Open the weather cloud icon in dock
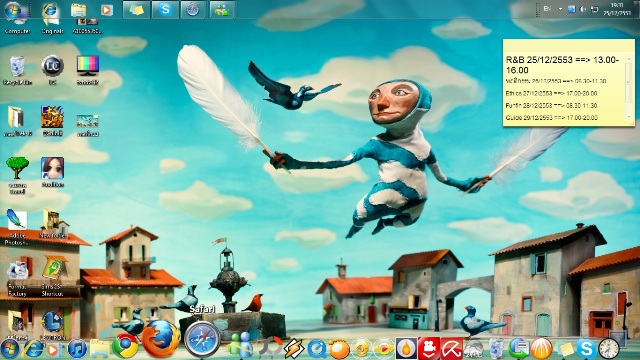The height and width of the screenshot is (360, 640). (x=474, y=349)
